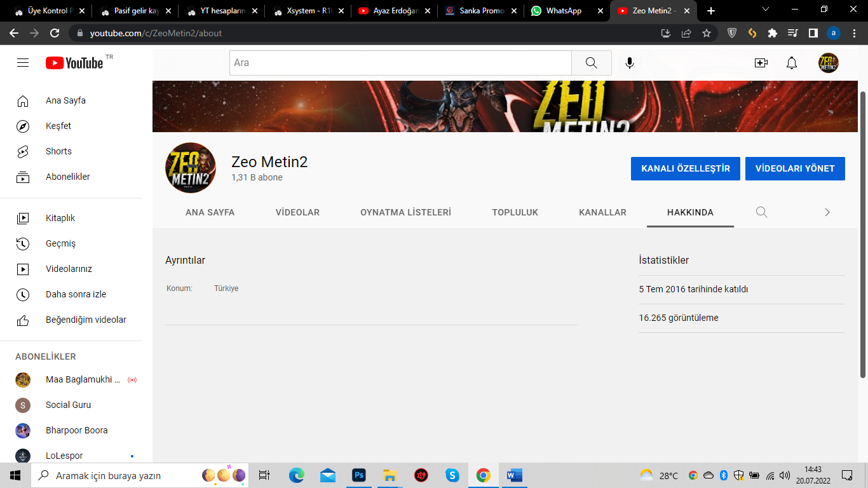Open the account avatar menu
868x488 pixels.
click(x=829, y=63)
